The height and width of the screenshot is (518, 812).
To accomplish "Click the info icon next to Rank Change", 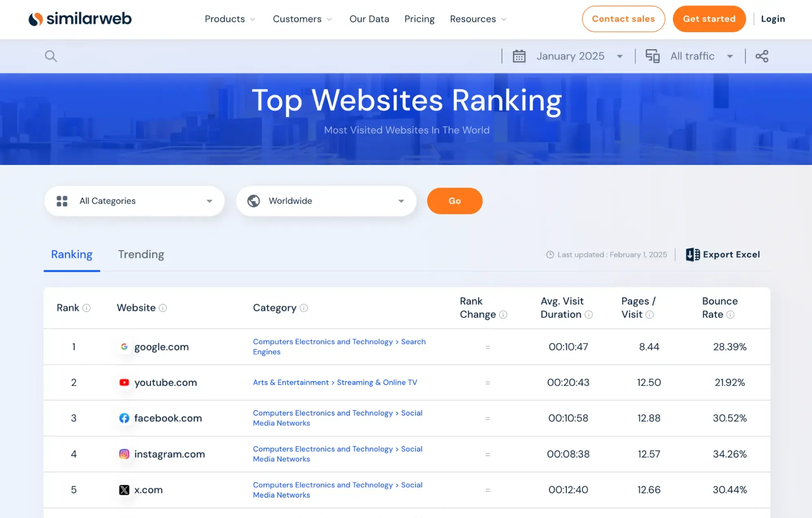I will tap(503, 315).
